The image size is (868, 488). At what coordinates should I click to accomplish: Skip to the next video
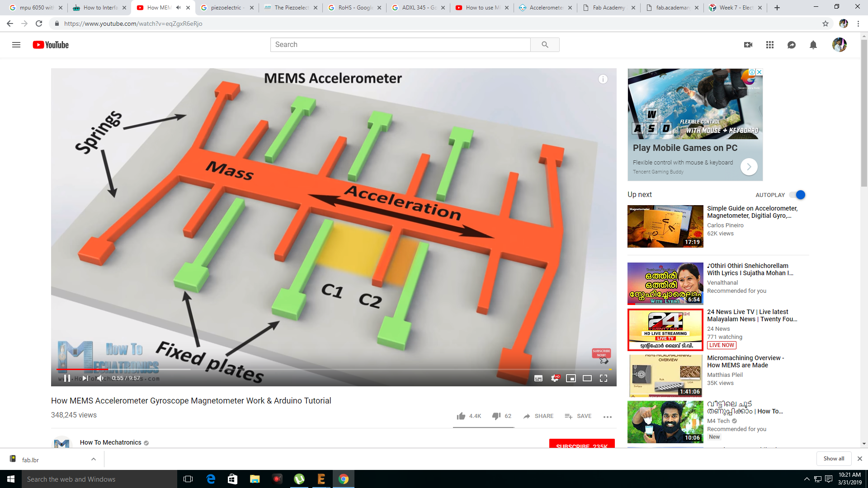click(85, 378)
